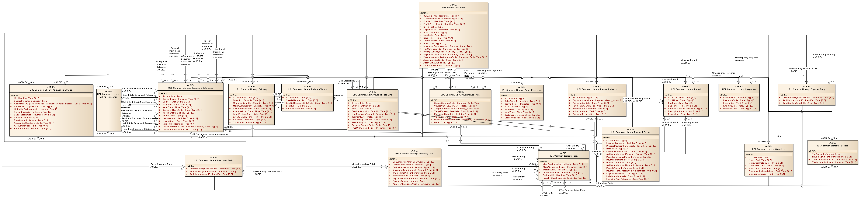Viewport: 868px width, 198px height.
Task: Click the Payment Means class title
Action: point(597,89)
